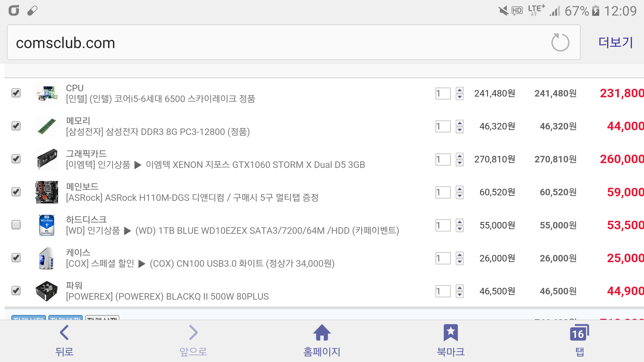Open 삼성전자 DDR3 8G memory link
Screen dimensions: 644x362
158,132
